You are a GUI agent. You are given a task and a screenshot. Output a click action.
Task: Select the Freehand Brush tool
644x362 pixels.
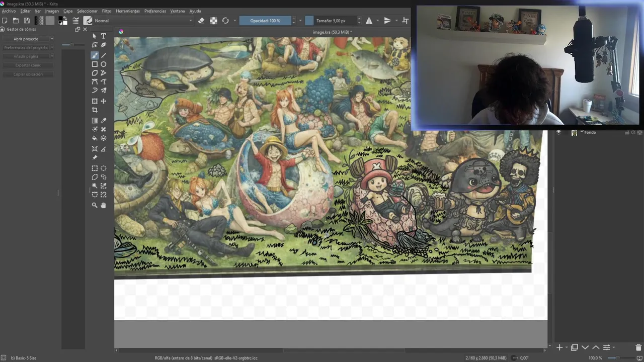click(95, 55)
